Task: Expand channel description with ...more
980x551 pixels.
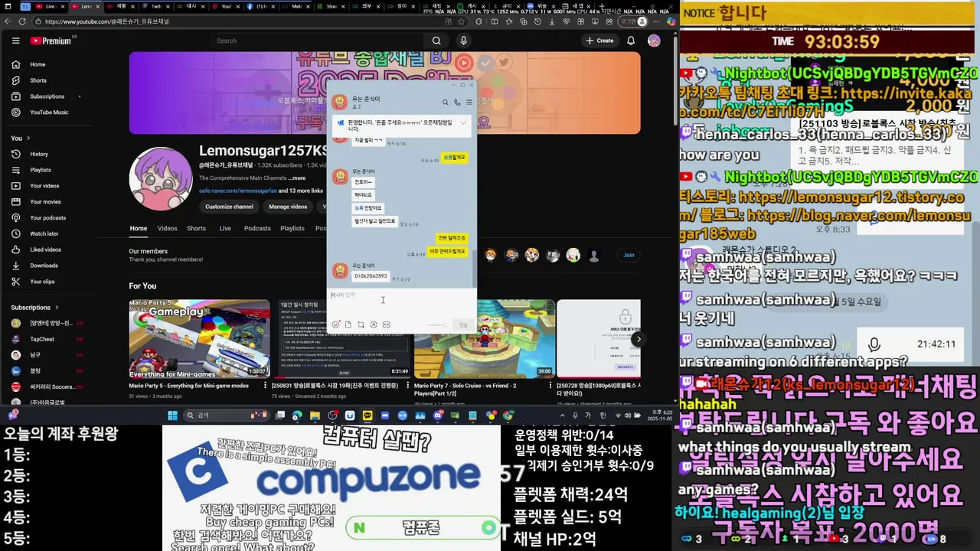Action: click(x=297, y=178)
